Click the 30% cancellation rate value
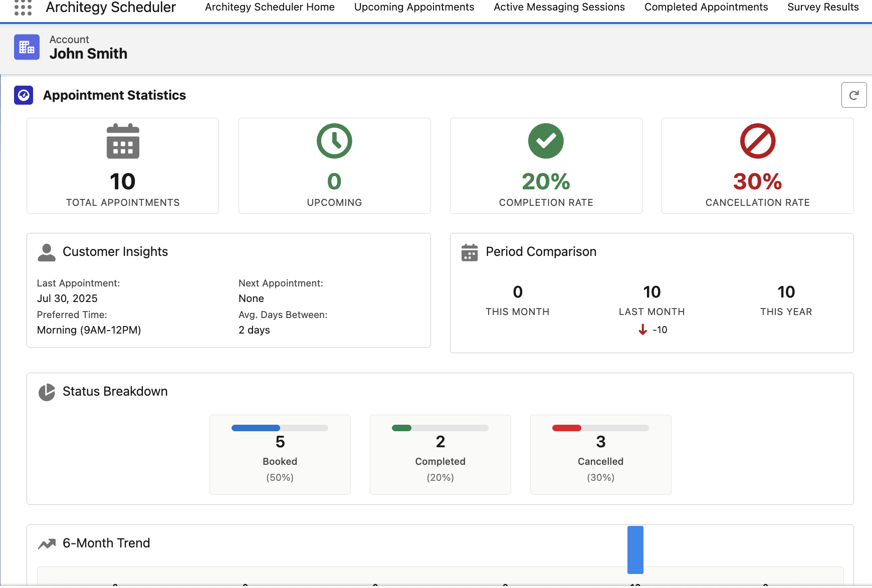 (758, 181)
